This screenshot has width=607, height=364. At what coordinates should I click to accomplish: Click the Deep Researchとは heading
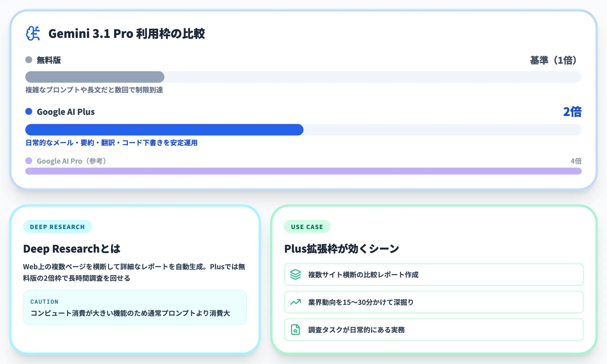[x=72, y=249]
